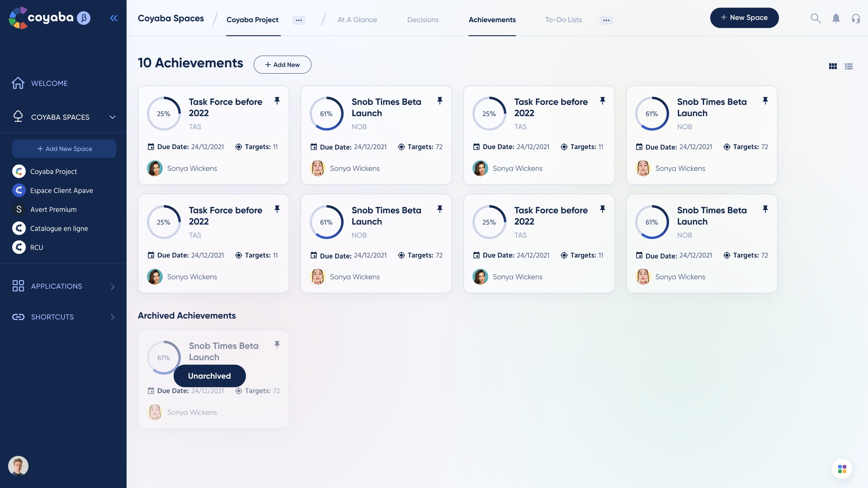Switch to the To-Do Lists tab
The width and height of the screenshot is (868, 488).
[x=563, y=20]
